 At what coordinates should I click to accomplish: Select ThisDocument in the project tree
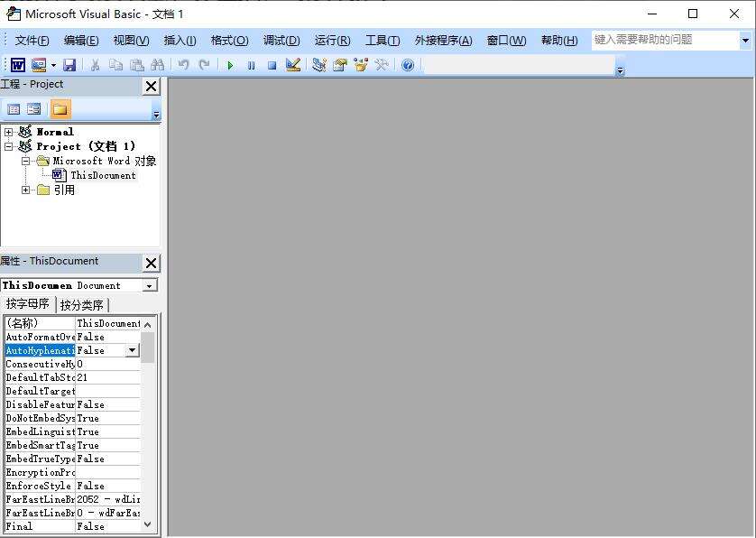click(x=103, y=176)
